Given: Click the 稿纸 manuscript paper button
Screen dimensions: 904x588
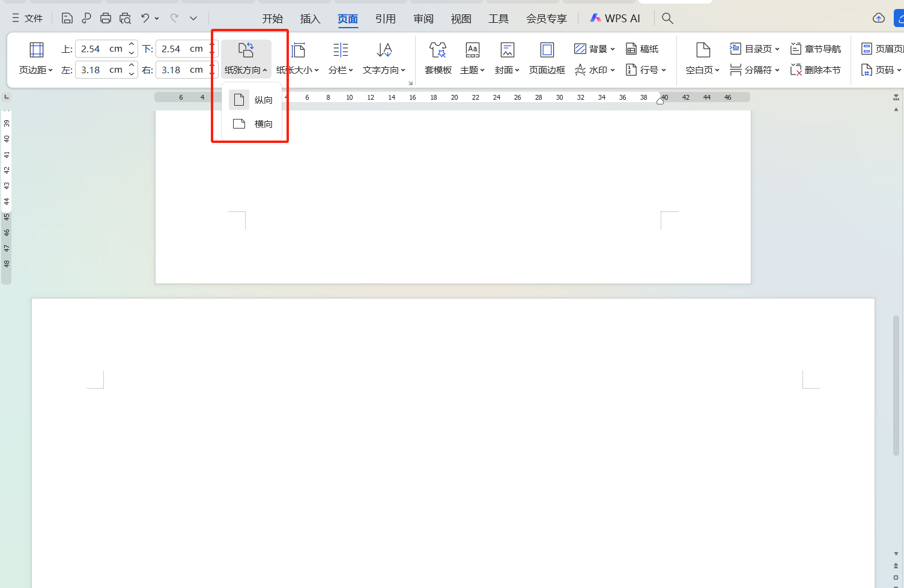Looking at the screenshot, I should (x=642, y=49).
